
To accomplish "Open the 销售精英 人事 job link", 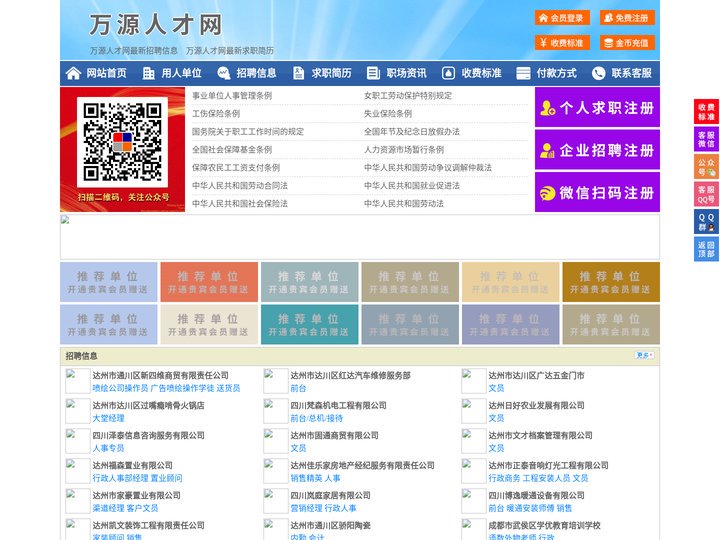I will pyautogui.click(x=315, y=478).
